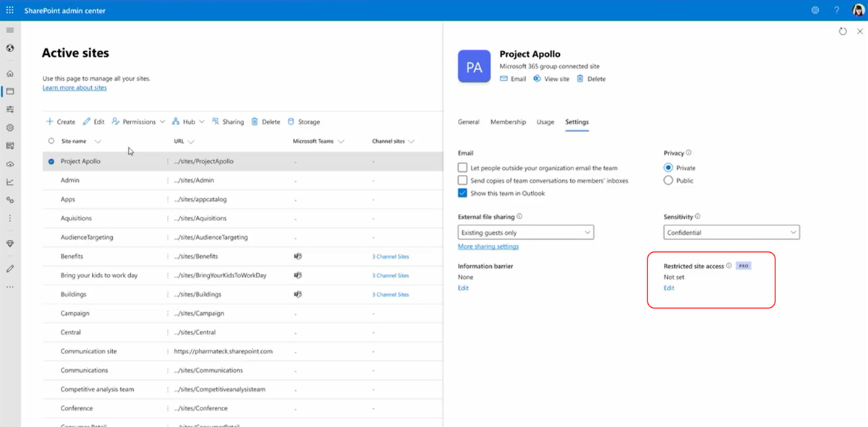Switch to the Usage tab
The height and width of the screenshot is (427, 868).
tap(545, 122)
